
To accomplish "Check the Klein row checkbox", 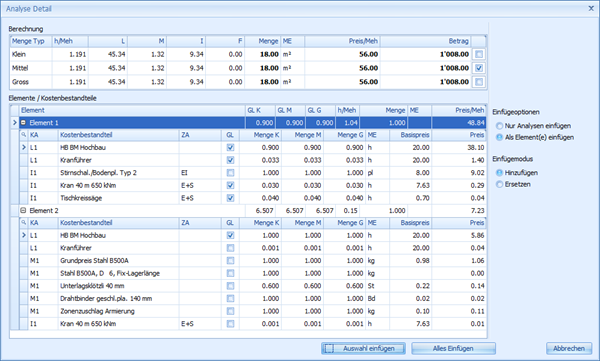I will click(479, 54).
